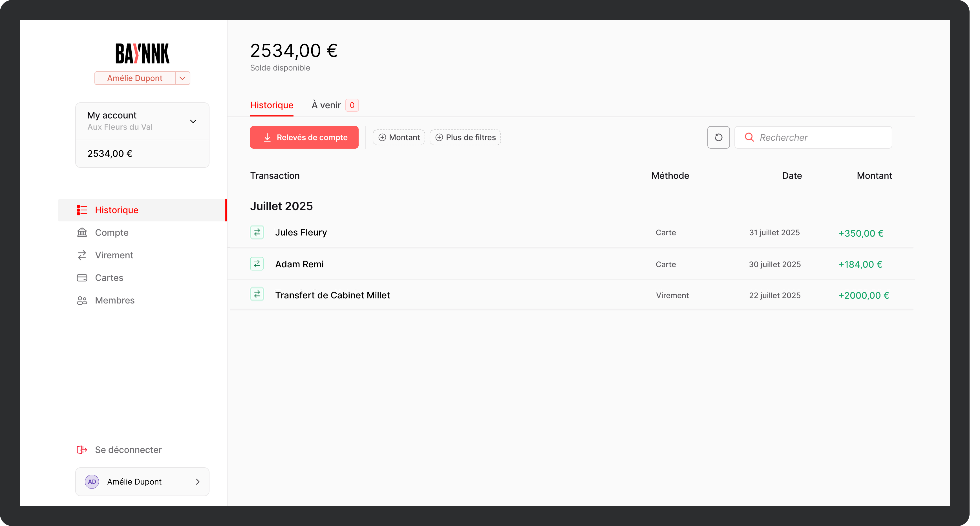Screen dimensions: 980x526
Task: Click the Montant column header
Action: point(874,176)
